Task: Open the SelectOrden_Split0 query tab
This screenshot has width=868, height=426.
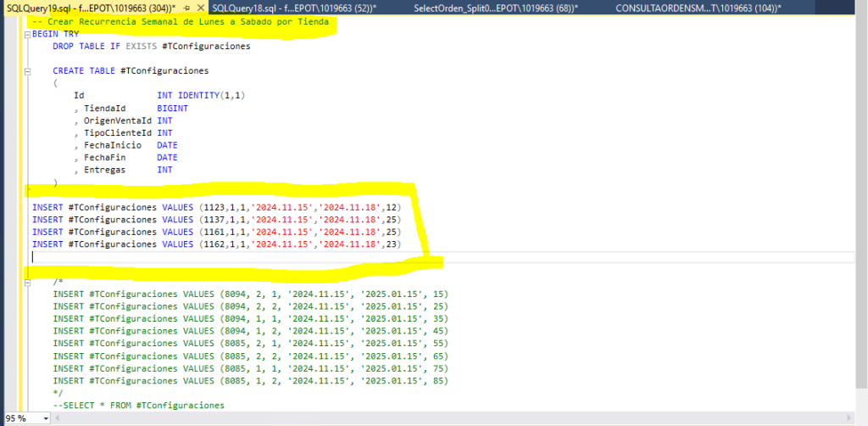Action: click(496, 8)
